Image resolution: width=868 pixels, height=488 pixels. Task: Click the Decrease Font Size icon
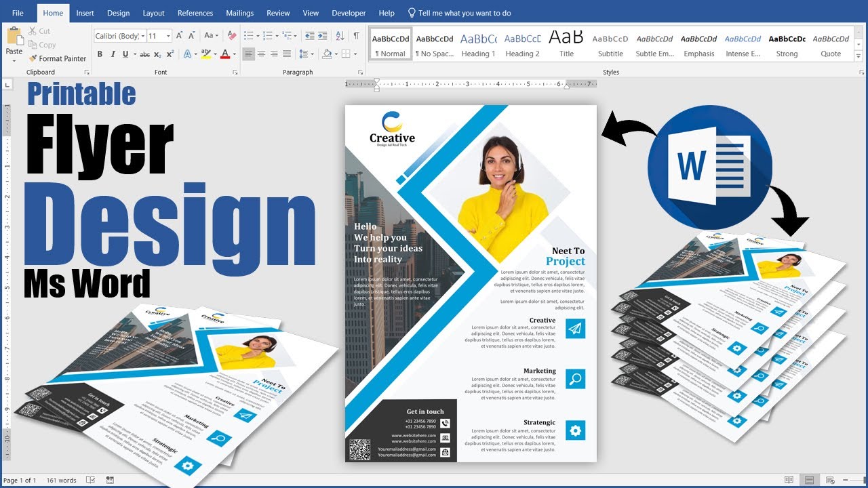coord(191,36)
